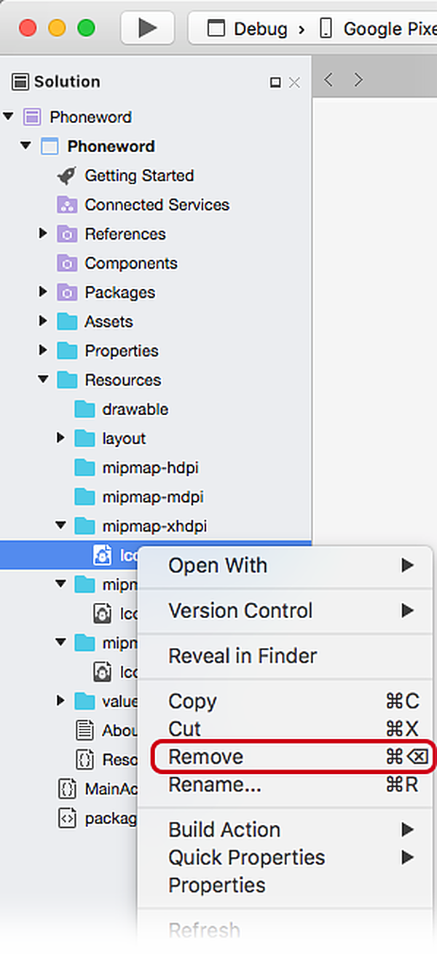Expand the References node
The image size is (437, 980).
coord(43,234)
